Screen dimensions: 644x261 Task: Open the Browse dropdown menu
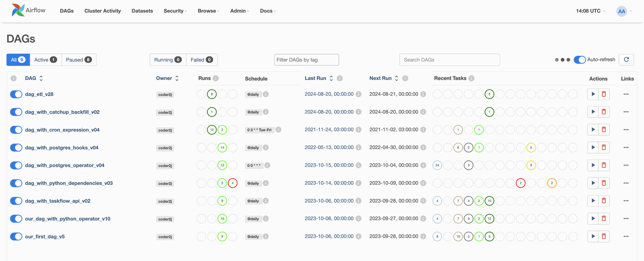point(208,11)
